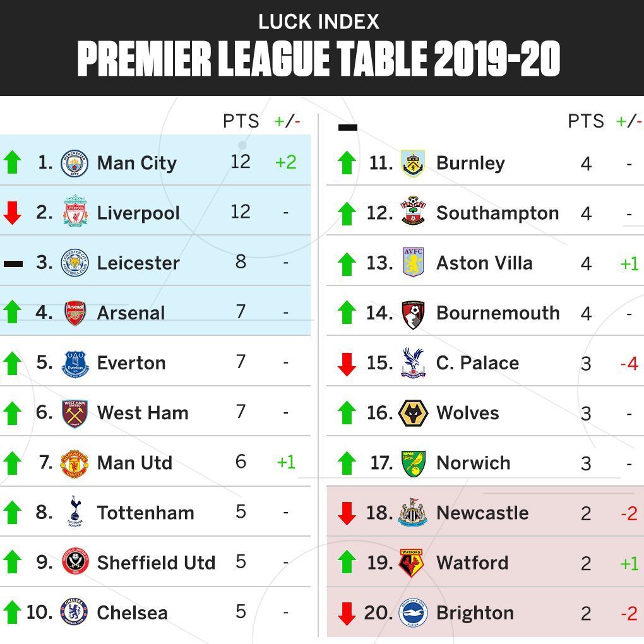Click the left PTS column header
644x644 pixels.
click(241, 121)
